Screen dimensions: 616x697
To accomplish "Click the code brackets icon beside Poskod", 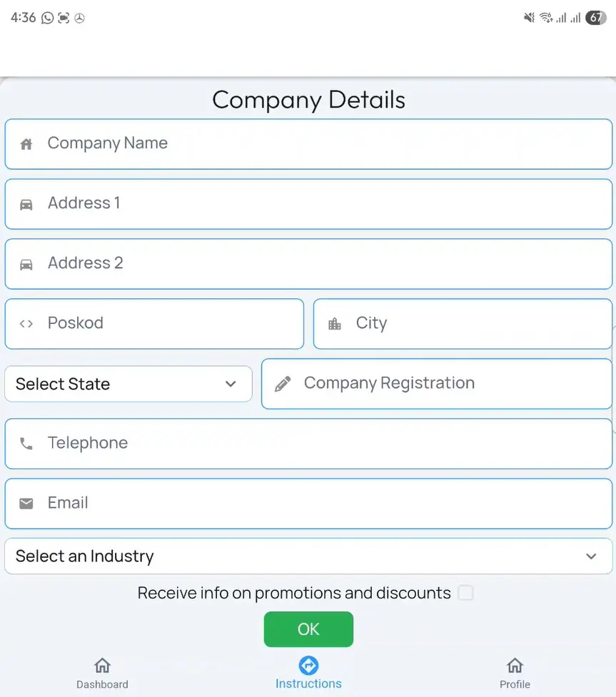I will [26, 324].
